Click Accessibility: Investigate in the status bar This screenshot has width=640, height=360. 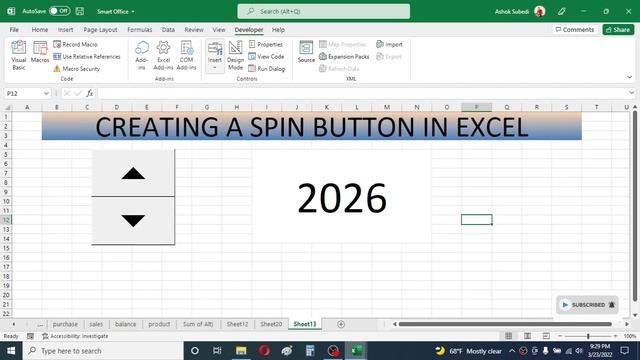click(x=76, y=336)
